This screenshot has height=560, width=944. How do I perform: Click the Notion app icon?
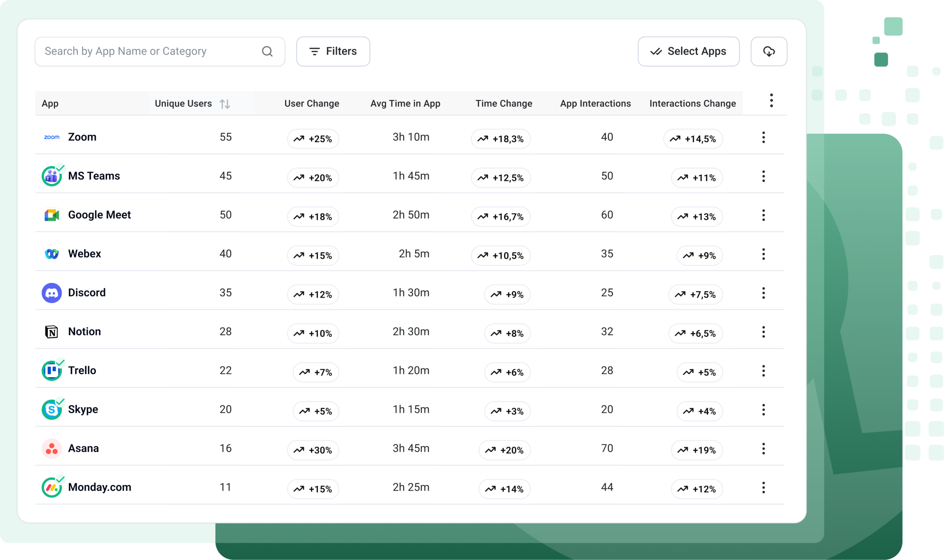pos(52,332)
